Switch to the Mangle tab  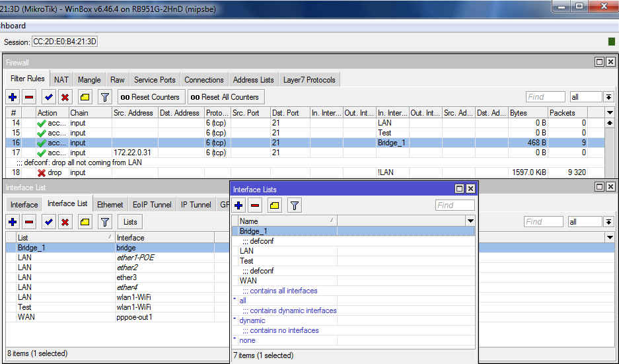(89, 80)
